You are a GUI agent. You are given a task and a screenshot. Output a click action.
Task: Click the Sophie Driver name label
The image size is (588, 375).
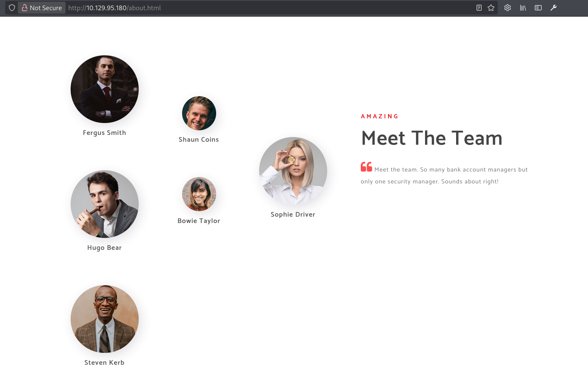293,215
